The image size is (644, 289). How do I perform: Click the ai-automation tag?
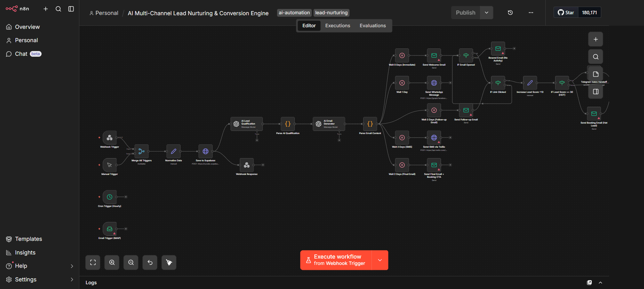[294, 13]
